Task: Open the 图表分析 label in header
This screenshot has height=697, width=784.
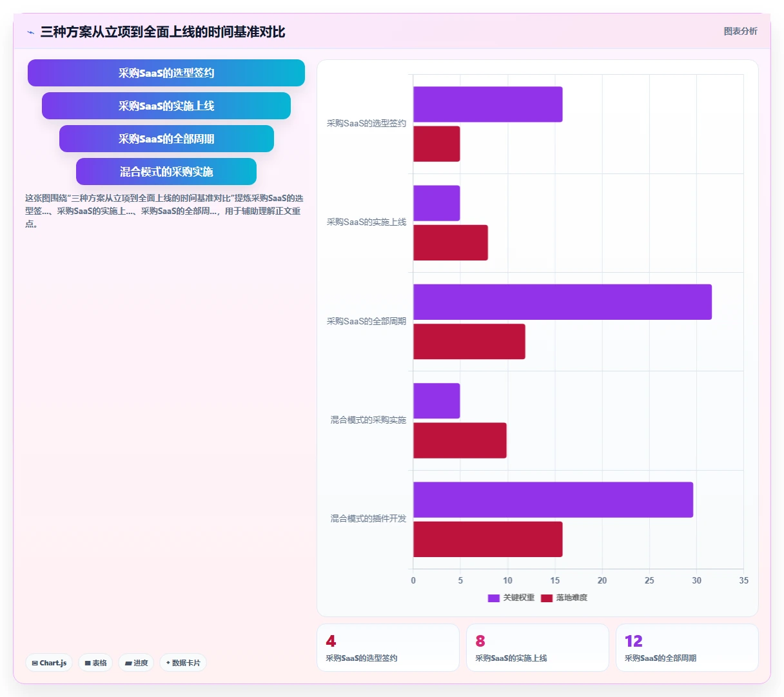Action: (x=740, y=31)
